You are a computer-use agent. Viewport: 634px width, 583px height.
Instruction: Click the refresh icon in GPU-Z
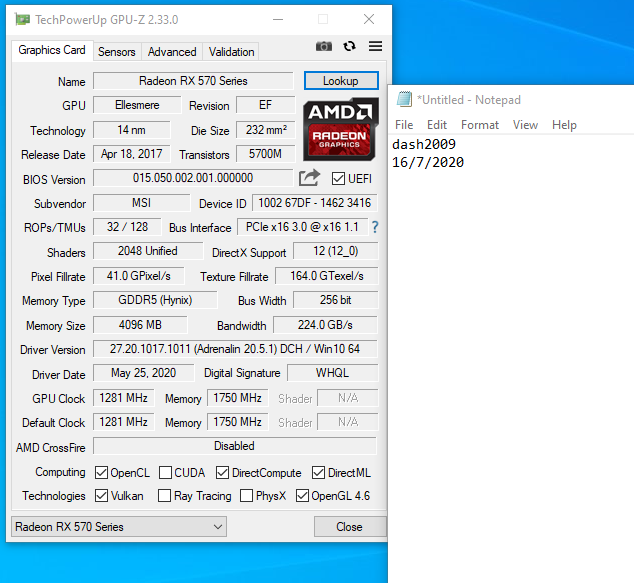[349, 46]
